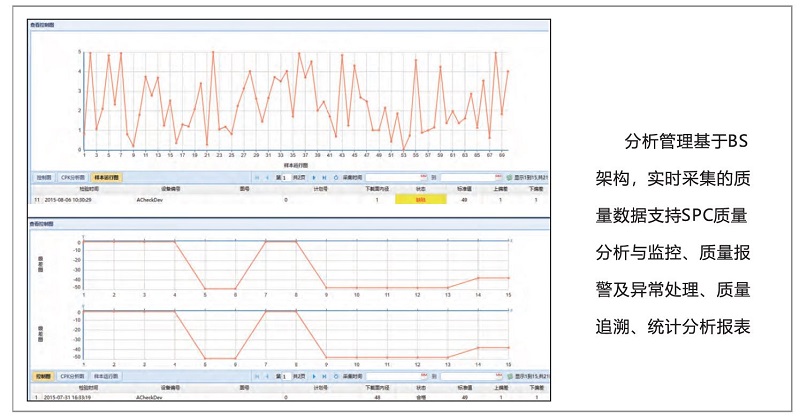The width and height of the screenshot is (800, 417).
Task: Go to next page in upper panel pager
Action: (314, 178)
